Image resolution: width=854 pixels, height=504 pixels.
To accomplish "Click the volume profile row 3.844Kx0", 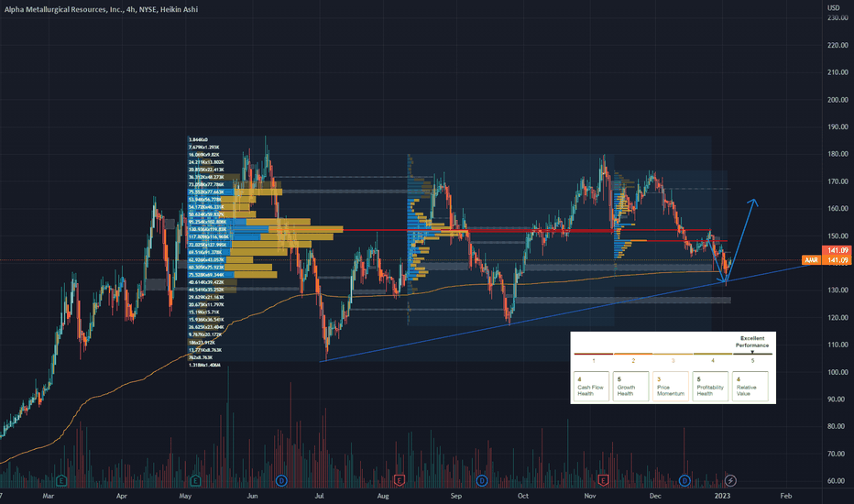I will [x=198, y=140].
